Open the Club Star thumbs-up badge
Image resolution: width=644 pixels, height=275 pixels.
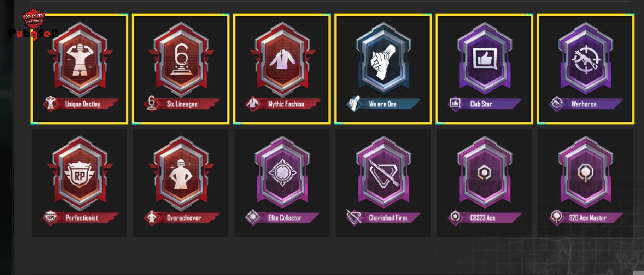click(485, 69)
